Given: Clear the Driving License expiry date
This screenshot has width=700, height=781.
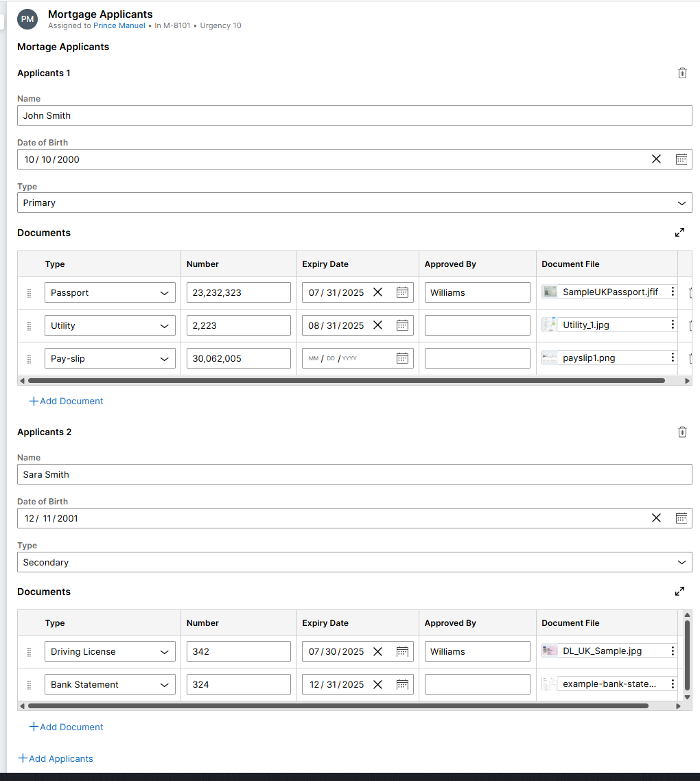Looking at the screenshot, I should (377, 651).
